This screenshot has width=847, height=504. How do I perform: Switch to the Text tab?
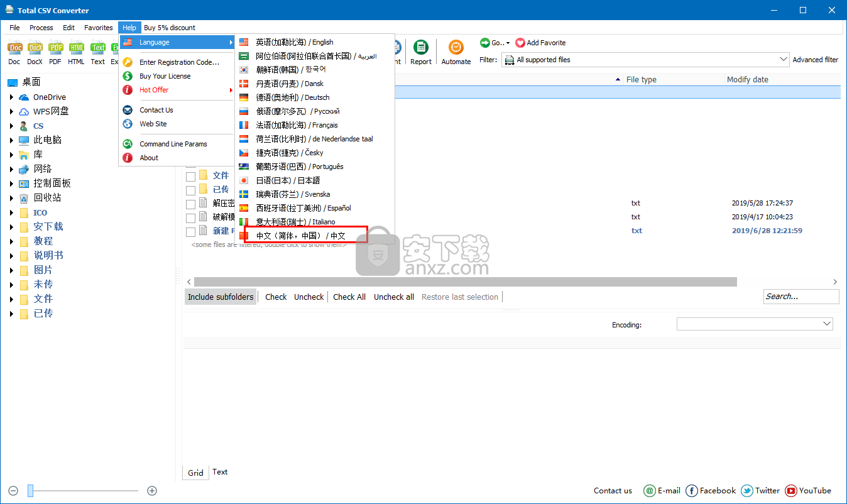pos(220,472)
